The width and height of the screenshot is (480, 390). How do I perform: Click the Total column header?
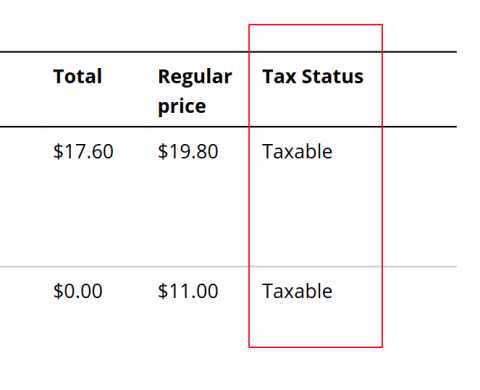[x=77, y=76]
